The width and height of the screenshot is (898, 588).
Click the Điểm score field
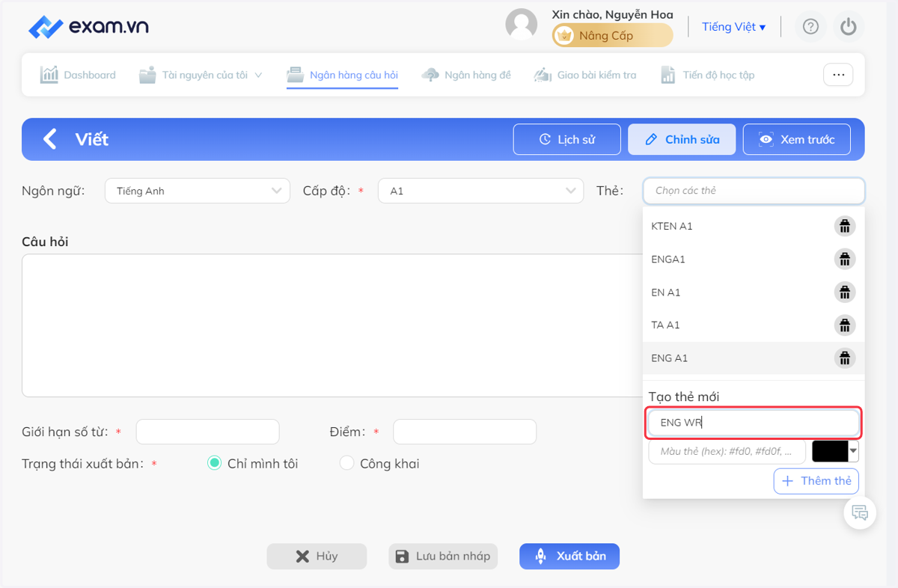pos(465,432)
